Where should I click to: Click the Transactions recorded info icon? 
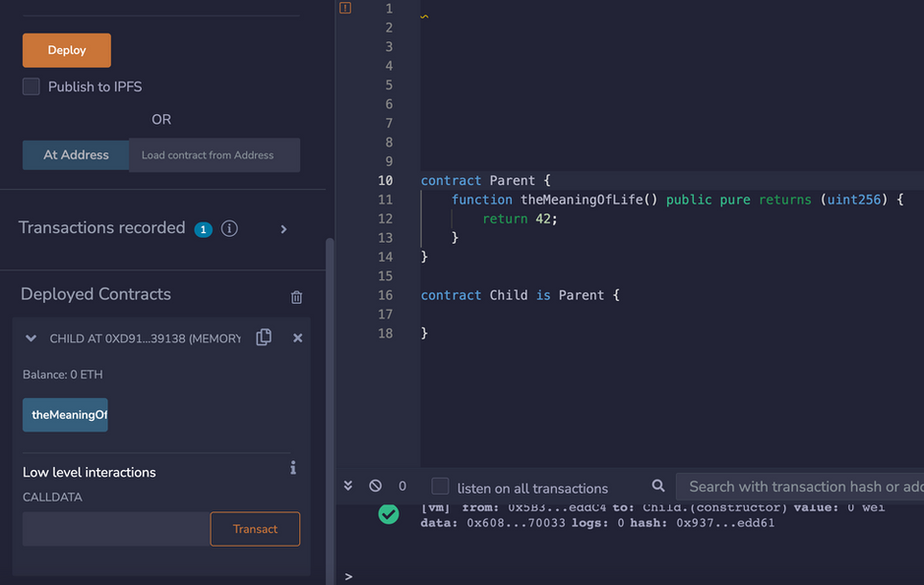tap(229, 228)
